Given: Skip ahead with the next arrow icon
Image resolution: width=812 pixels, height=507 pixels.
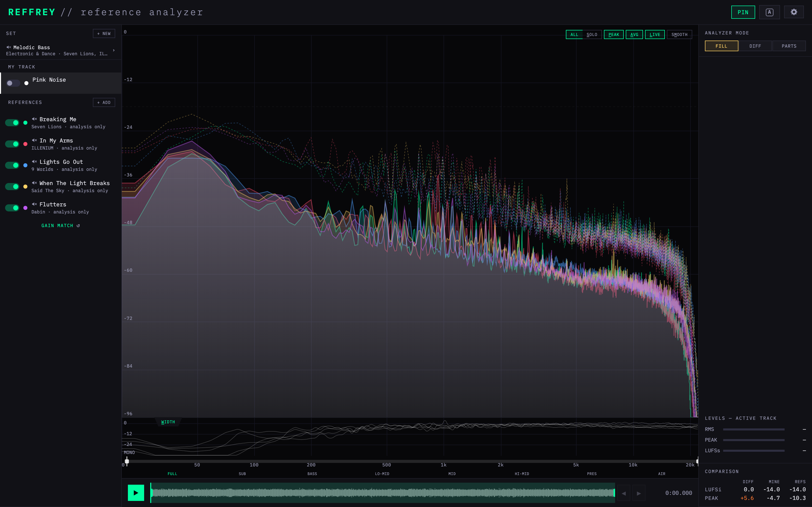Looking at the screenshot, I should pos(639,493).
